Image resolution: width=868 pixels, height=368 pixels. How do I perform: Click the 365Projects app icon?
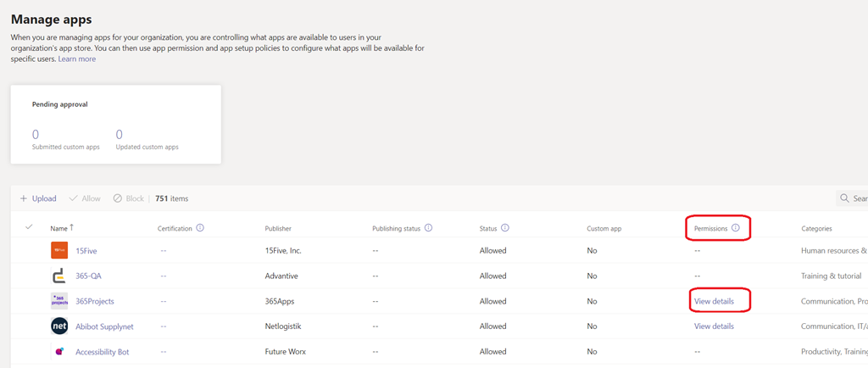coord(59,301)
